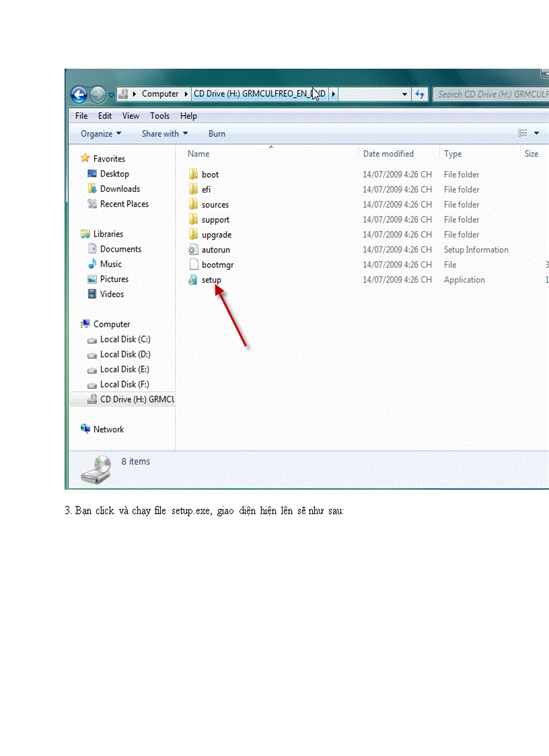Open the Tools menu

tap(159, 115)
